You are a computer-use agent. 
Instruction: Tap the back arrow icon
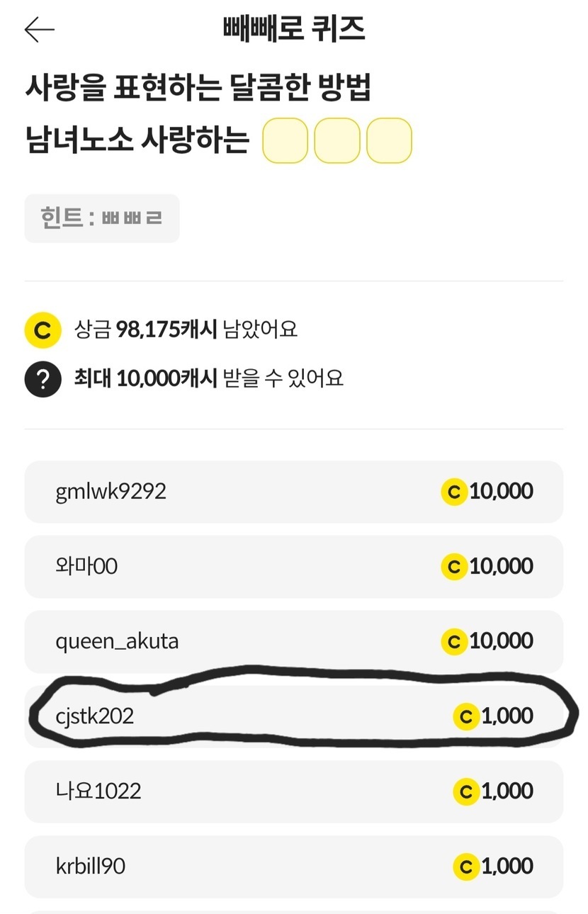(40, 30)
